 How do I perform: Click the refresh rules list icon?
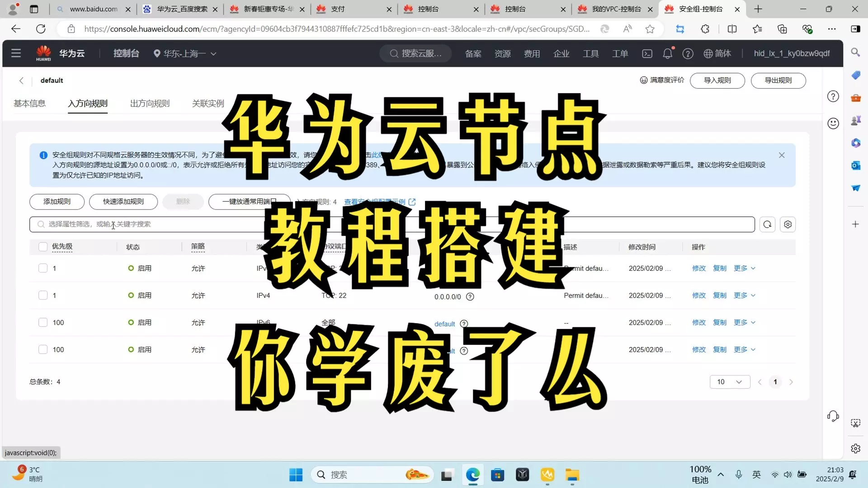point(767,225)
